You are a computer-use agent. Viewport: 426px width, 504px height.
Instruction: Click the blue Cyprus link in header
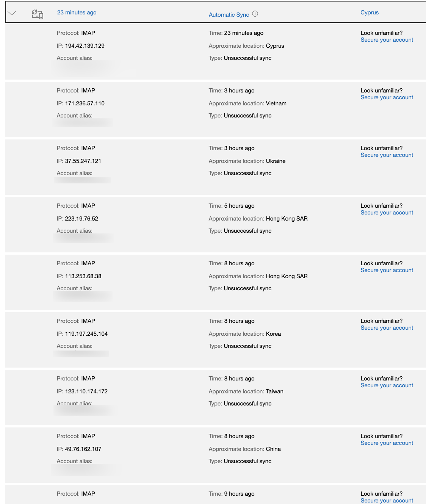[370, 13]
